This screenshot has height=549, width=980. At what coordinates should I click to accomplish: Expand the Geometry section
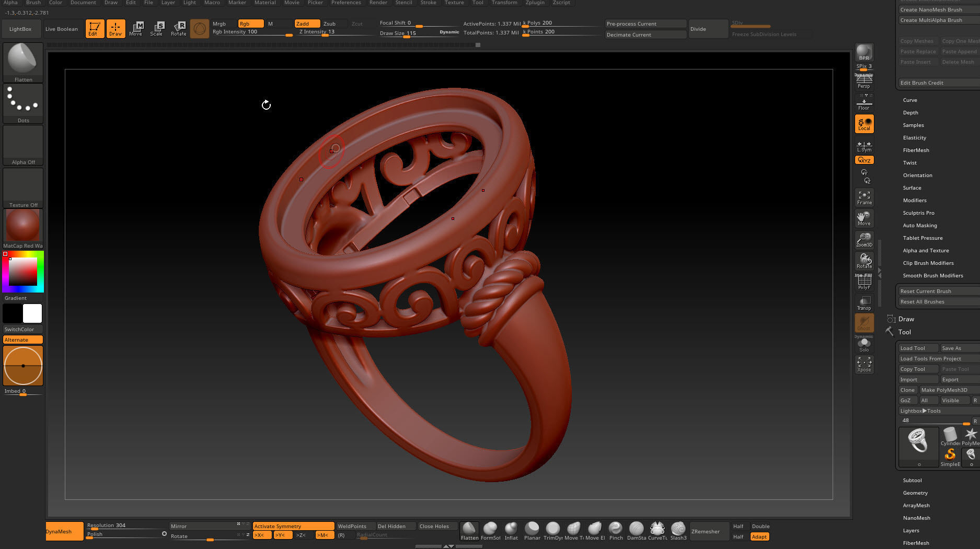915,493
